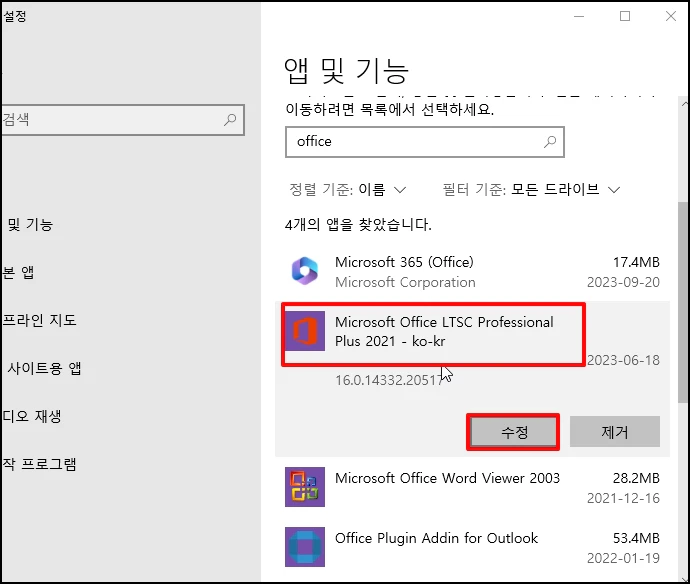
Task: Open the 프라인 지도 sidebar item
Action: [x=39, y=320]
